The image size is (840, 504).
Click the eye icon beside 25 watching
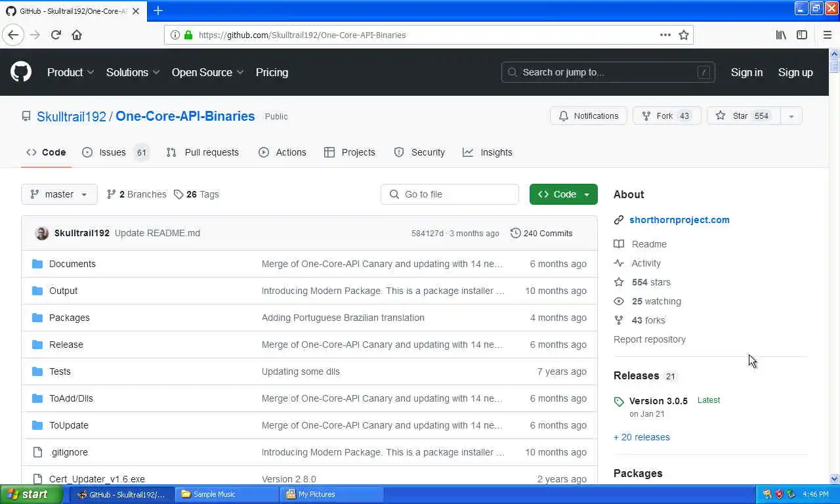(x=619, y=301)
